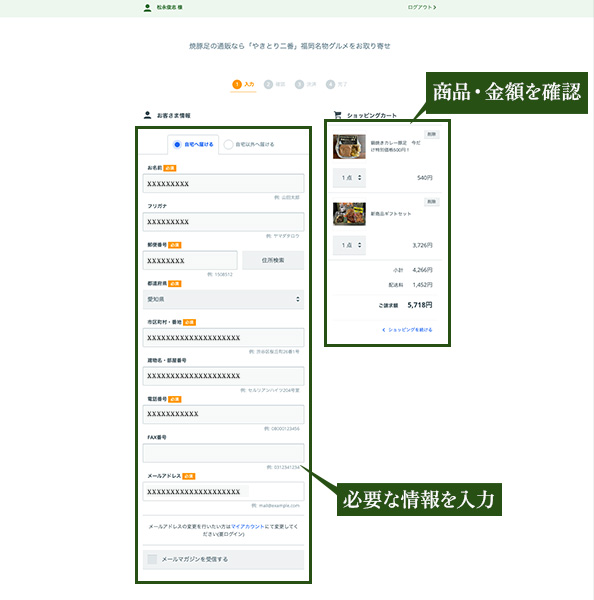This screenshot has width=594, height=600.
Task: Open the curry product thumbnail image
Action: point(349,146)
